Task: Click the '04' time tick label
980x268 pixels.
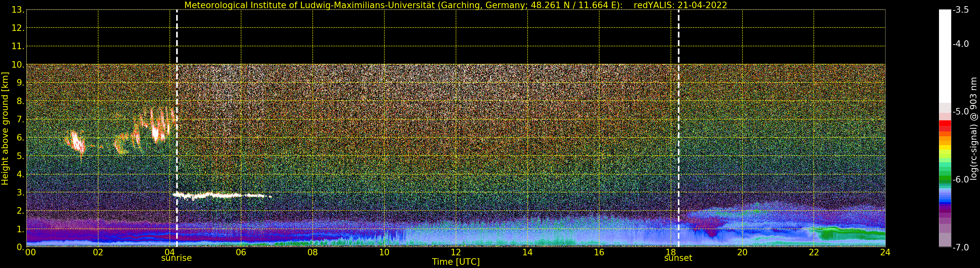Action: 170,252
